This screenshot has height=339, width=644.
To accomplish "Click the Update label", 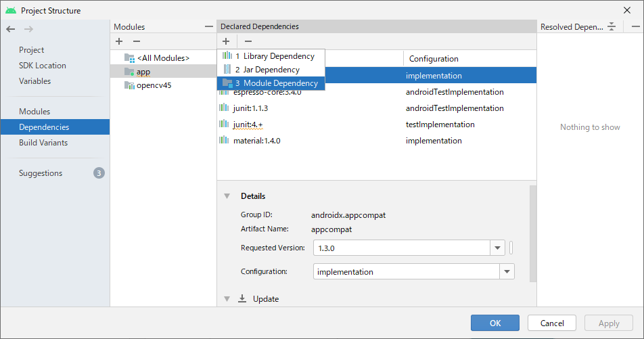I will 266,298.
